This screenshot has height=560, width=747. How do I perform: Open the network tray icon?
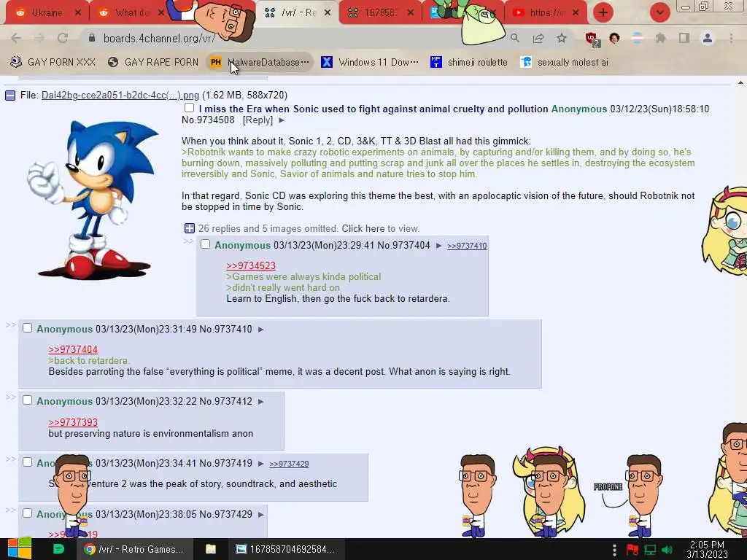click(x=650, y=550)
